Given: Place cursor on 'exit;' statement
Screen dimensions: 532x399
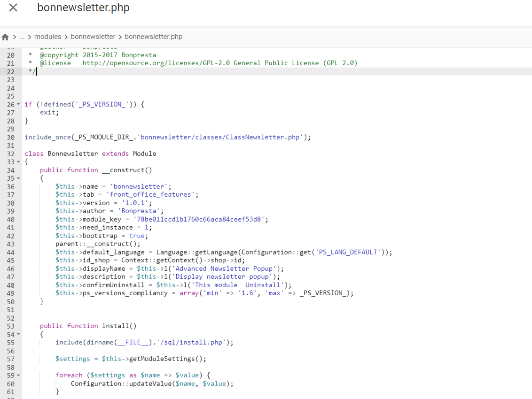Looking at the screenshot, I should tap(49, 113).
